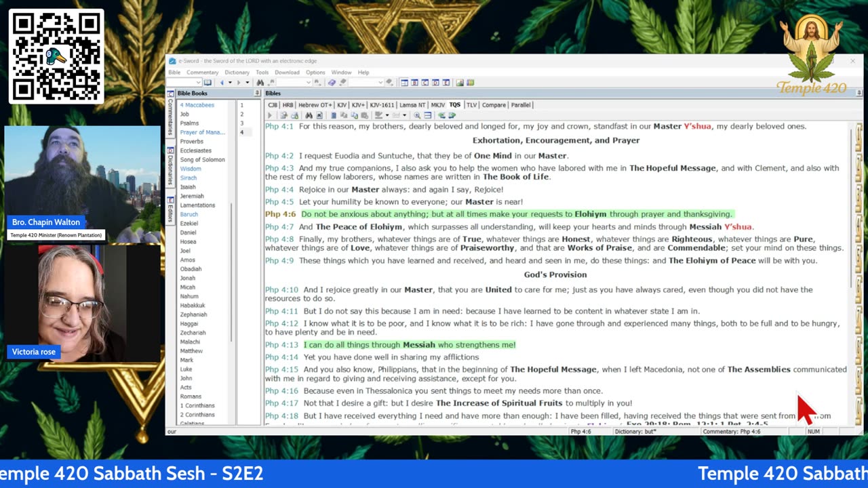Expand the highlighter color dropdown arrow
The width and height of the screenshot is (868, 488).
pyautogui.click(x=387, y=115)
